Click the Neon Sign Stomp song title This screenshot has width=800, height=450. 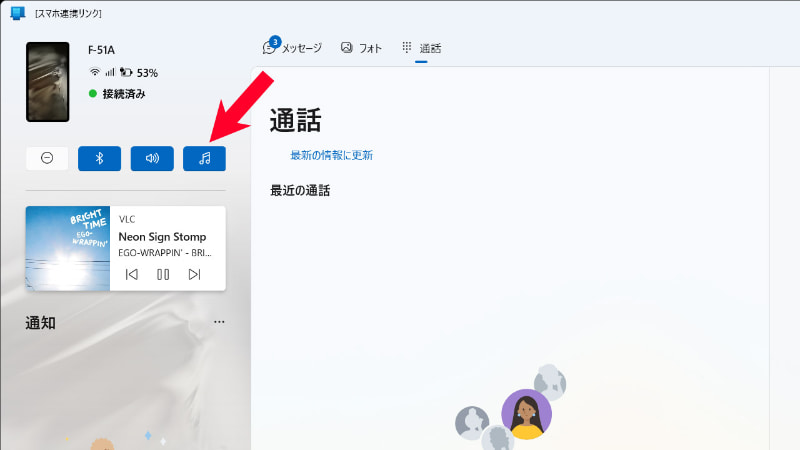[x=162, y=237]
